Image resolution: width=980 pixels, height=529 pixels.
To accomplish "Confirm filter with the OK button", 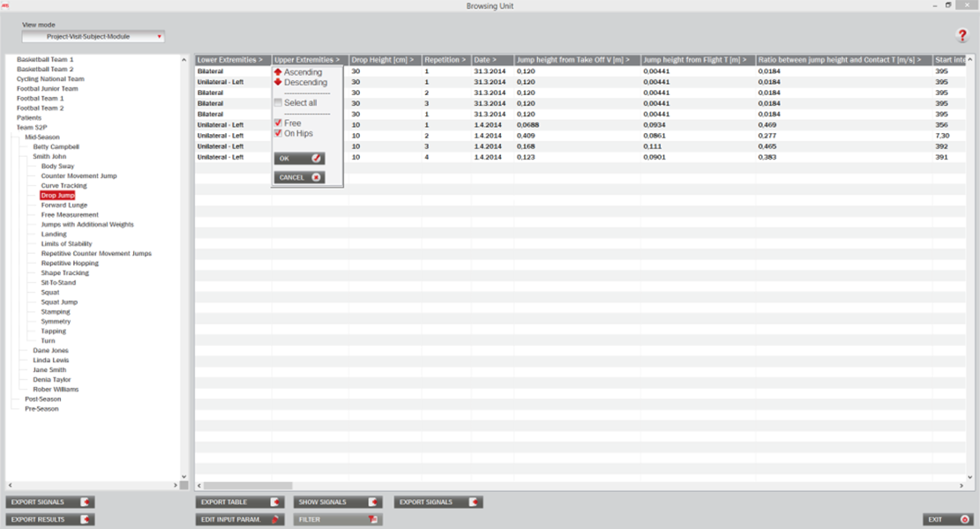I will click(x=299, y=159).
